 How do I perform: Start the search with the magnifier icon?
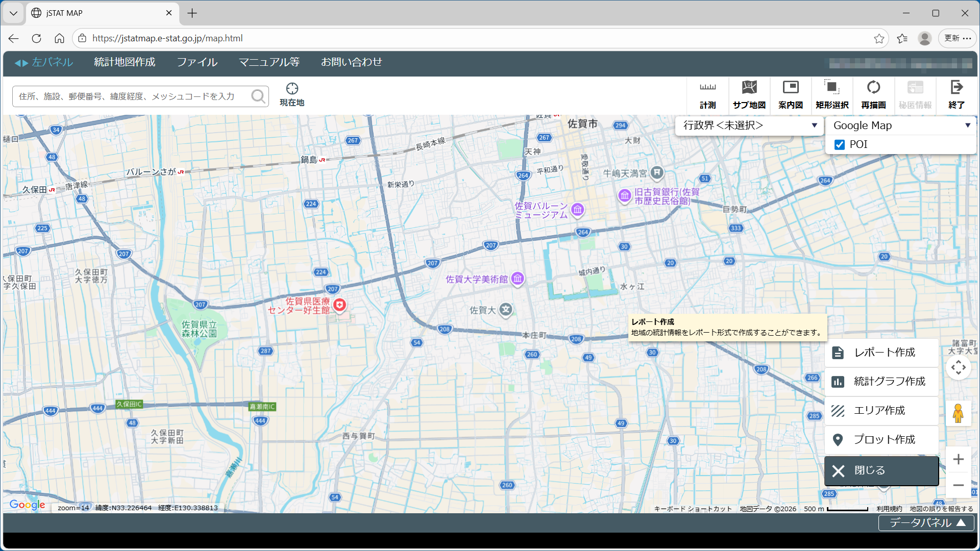point(258,96)
